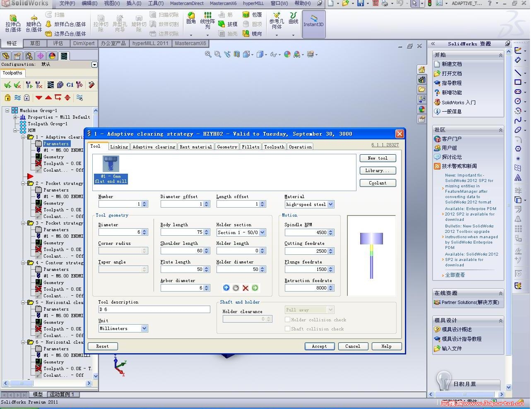Switch to the Fillets tab
This screenshot has height=409, width=532.
250,147
